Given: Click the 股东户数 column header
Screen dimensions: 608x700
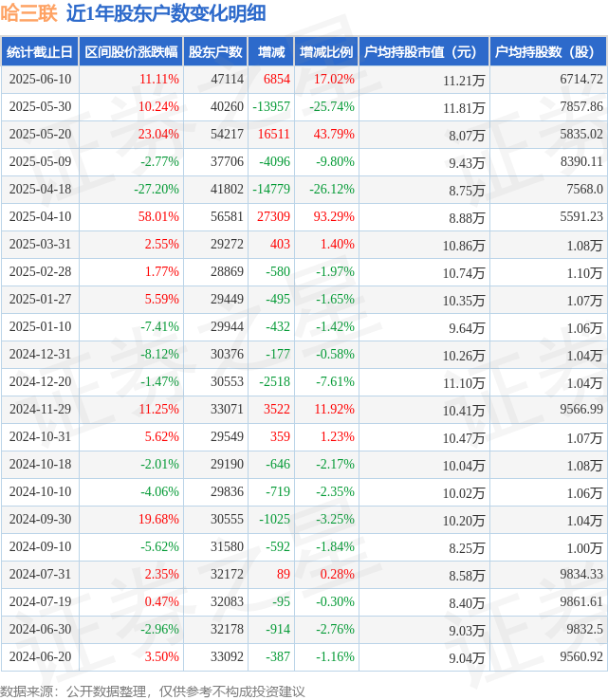Looking at the screenshot, I should (x=215, y=52).
